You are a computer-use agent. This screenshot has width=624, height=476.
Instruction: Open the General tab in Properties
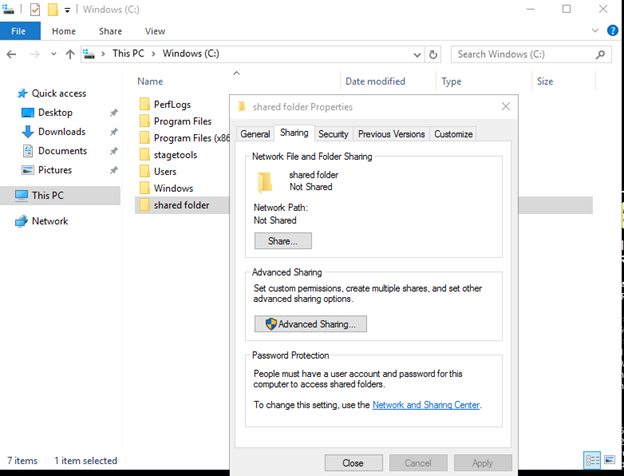click(x=255, y=134)
